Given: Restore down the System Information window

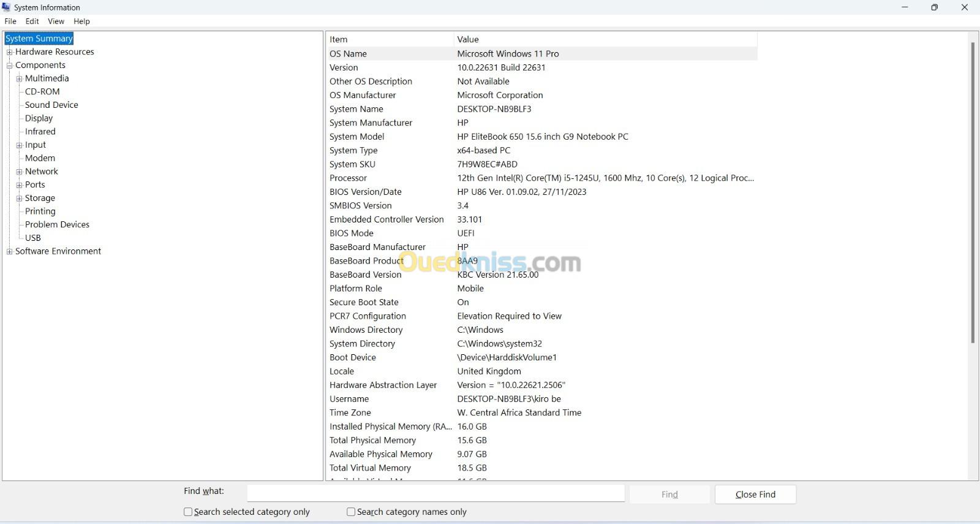Looking at the screenshot, I should click(x=934, y=7).
